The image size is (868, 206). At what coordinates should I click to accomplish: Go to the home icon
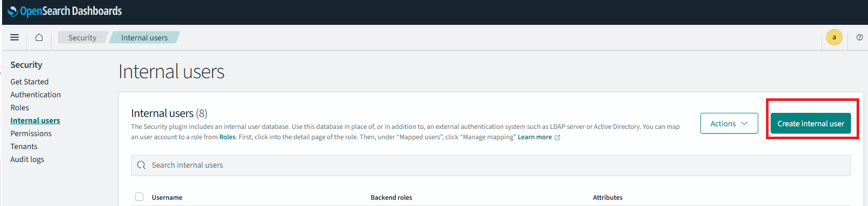tap(39, 37)
